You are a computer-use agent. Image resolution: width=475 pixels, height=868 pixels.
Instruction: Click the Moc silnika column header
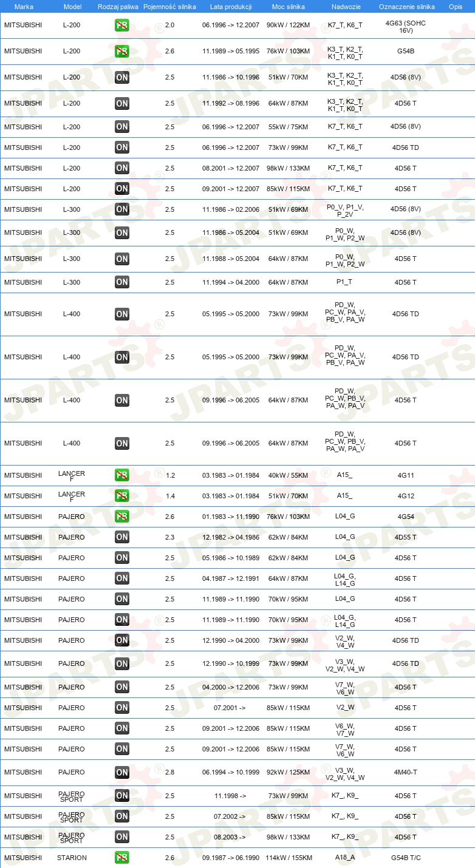(289, 7)
